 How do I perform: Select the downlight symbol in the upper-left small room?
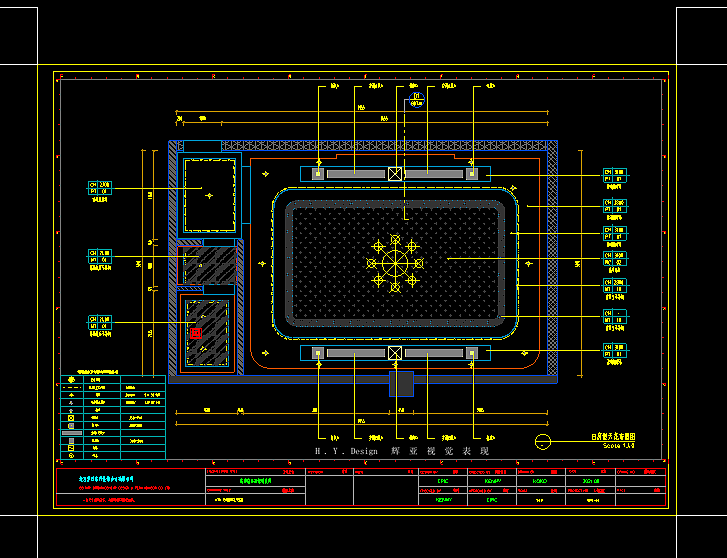pyautogui.click(x=209, y=196)
